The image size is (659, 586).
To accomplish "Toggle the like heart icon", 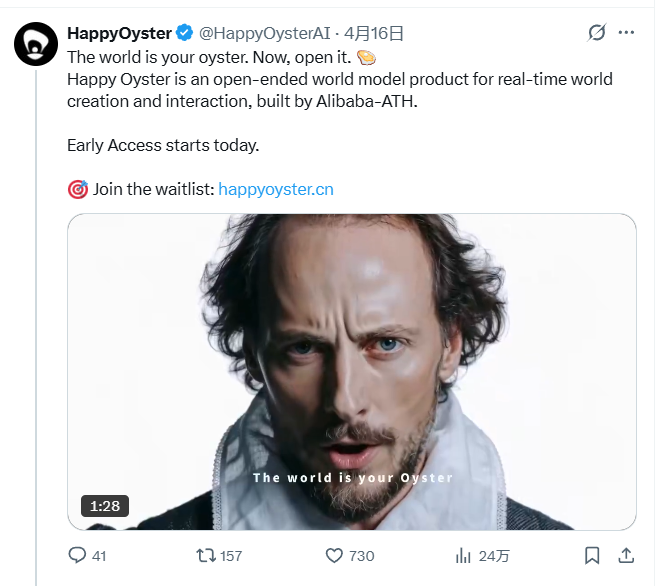I will [x=335, y=555].
